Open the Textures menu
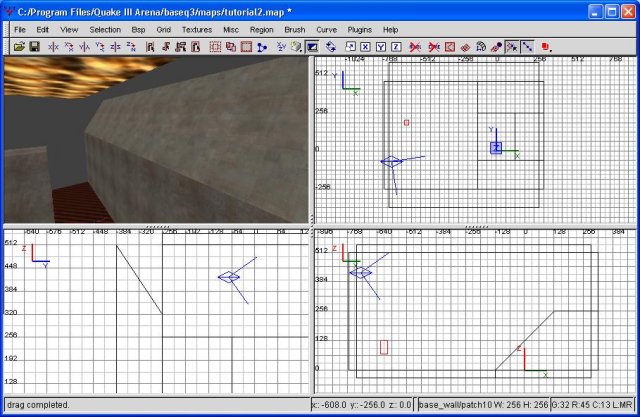640x417 pixels. pyautogui.click(x=197, y=30)
